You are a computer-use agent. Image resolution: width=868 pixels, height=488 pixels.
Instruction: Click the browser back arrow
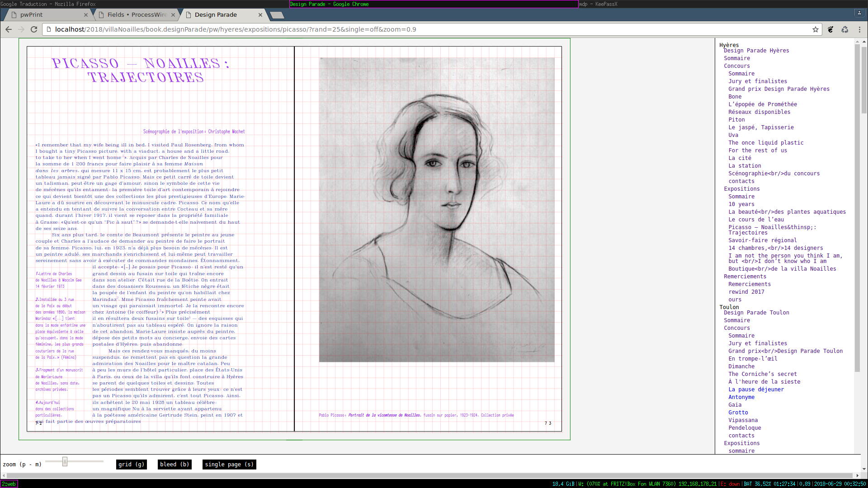pyautogui.click(x=9, y=29)
